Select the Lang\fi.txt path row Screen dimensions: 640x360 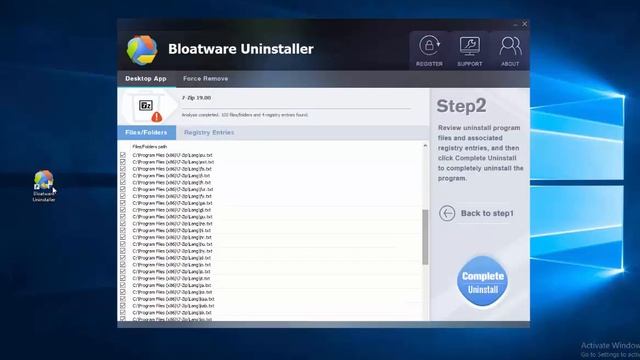(171, 176)
